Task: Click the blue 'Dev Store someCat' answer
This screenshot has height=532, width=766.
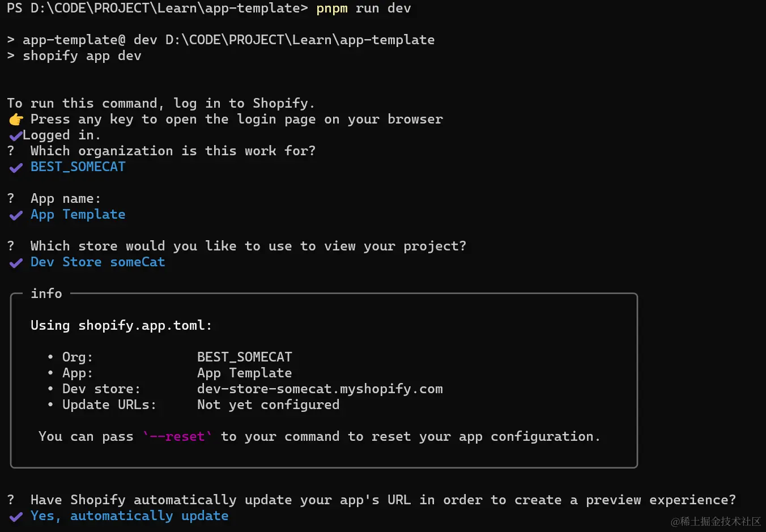Action: pyautogui.click(x=98, y=262)
